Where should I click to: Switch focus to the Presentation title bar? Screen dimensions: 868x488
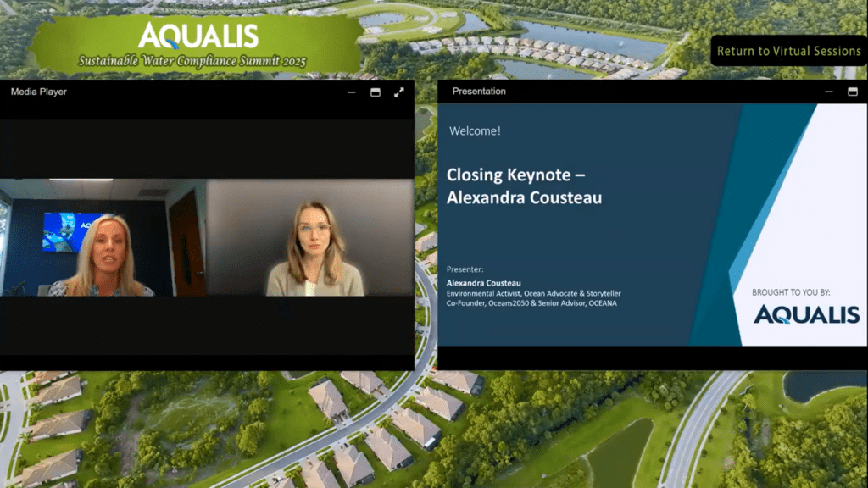479,91
